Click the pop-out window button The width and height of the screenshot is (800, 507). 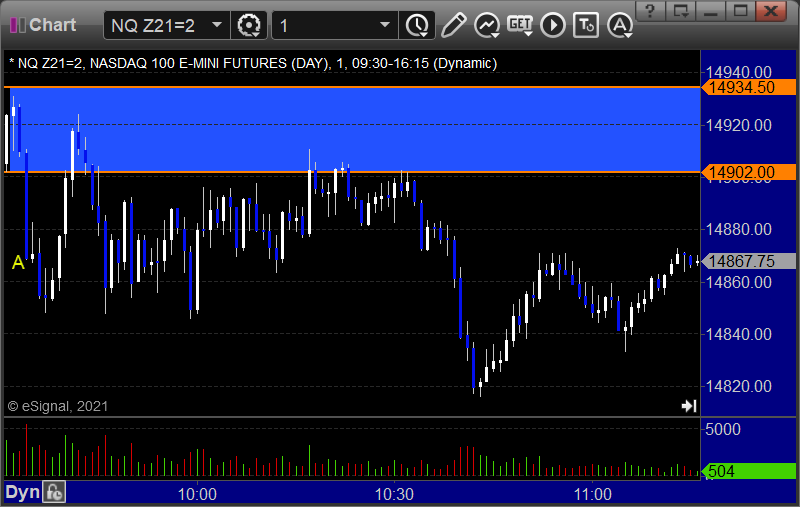tap(681, 10)
